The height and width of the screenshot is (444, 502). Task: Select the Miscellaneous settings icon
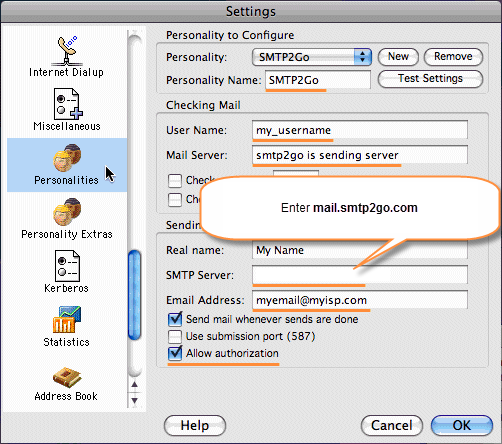(x=68, y=103)
